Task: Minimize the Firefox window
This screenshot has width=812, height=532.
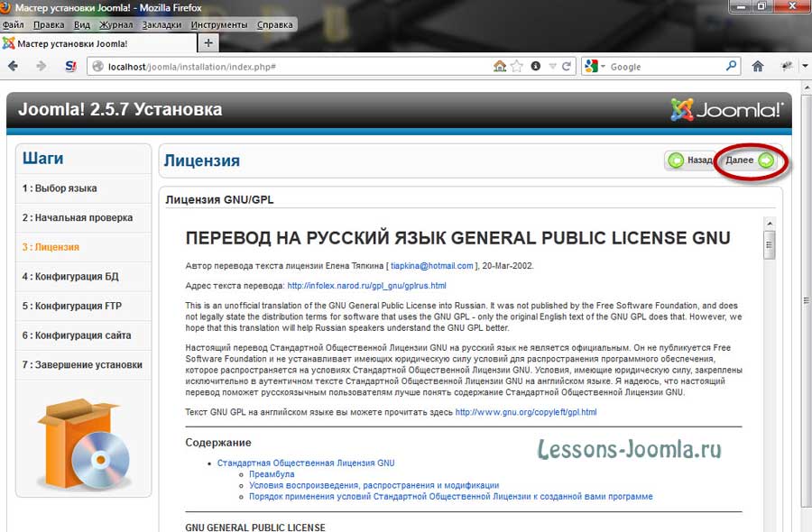Action: click(742, 6)
